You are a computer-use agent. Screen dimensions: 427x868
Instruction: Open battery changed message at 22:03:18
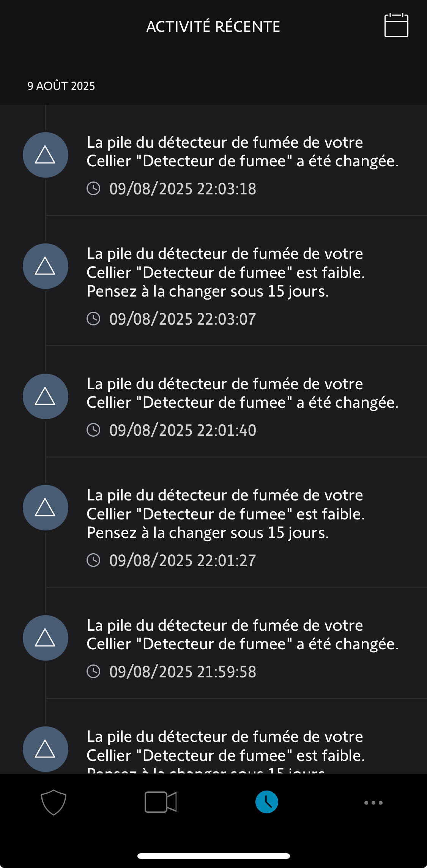point(242,152)
